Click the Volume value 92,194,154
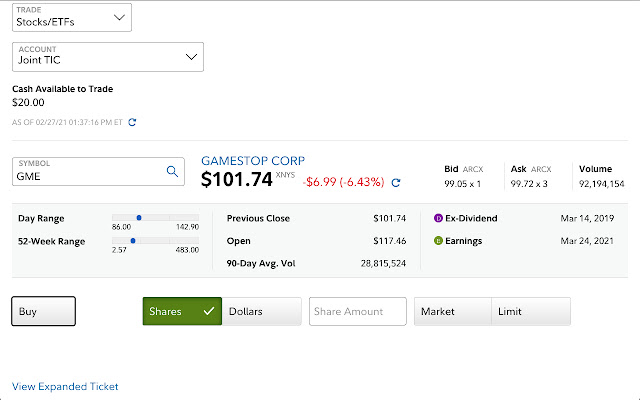 coord(602,184)
